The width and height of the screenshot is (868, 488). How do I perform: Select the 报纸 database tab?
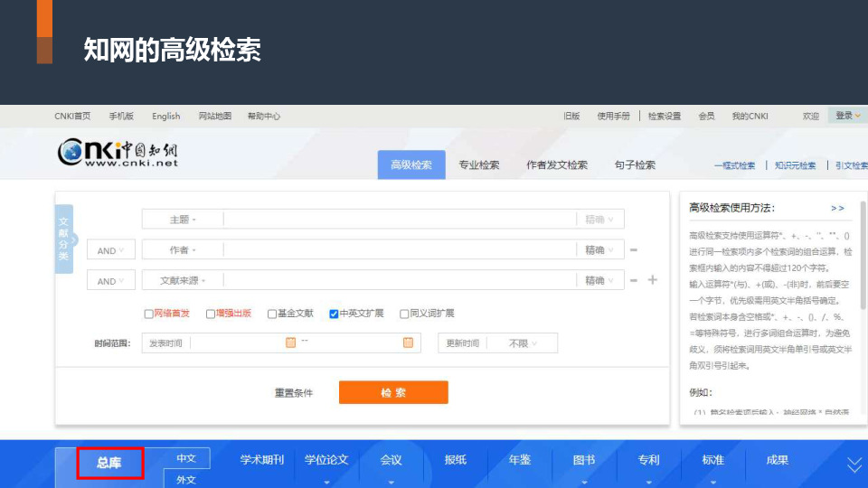pyautogui.click(x=456, y=460)
